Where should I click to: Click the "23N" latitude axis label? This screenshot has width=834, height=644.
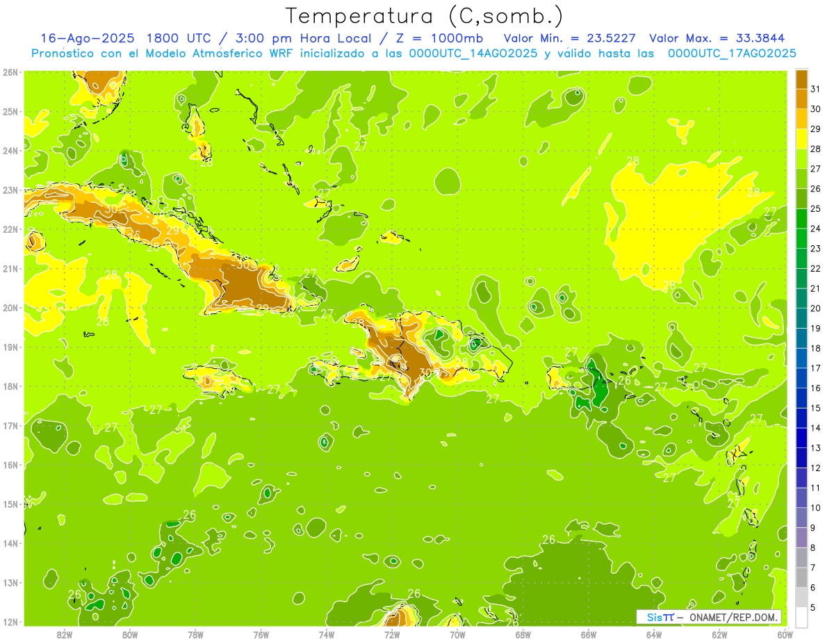10,190
